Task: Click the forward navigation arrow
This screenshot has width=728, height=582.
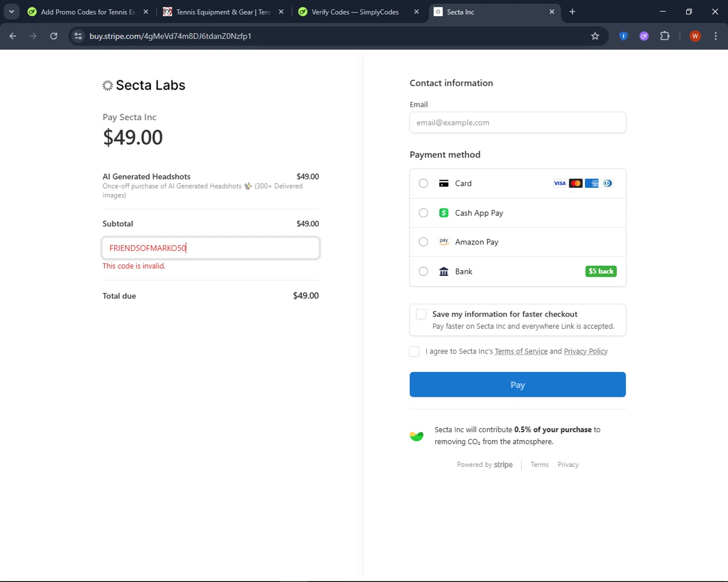Action: 33,36
